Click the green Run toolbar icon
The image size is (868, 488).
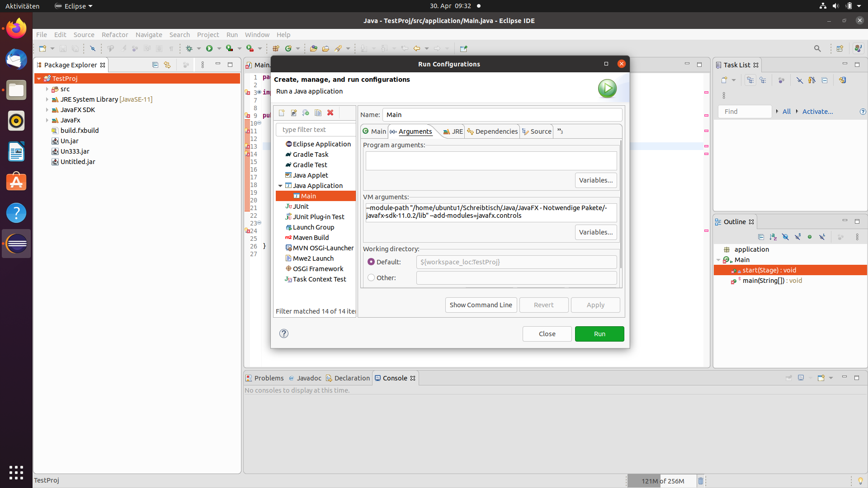(209, 48)
